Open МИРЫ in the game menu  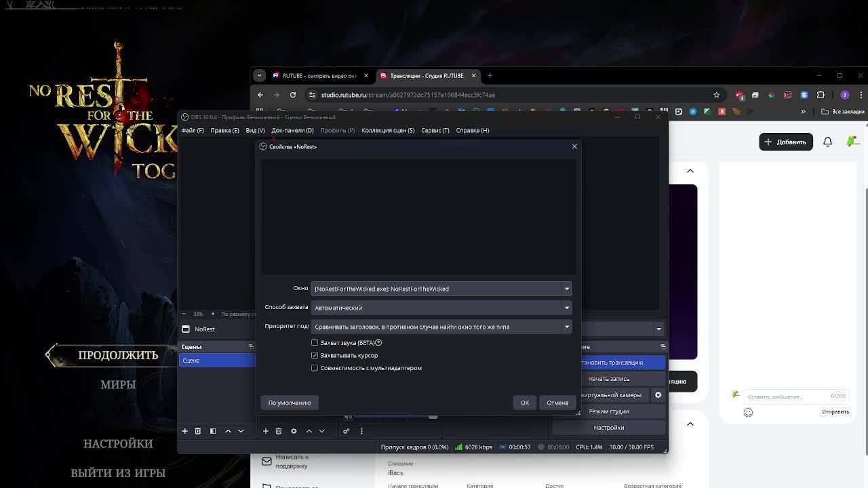[118, 384]
